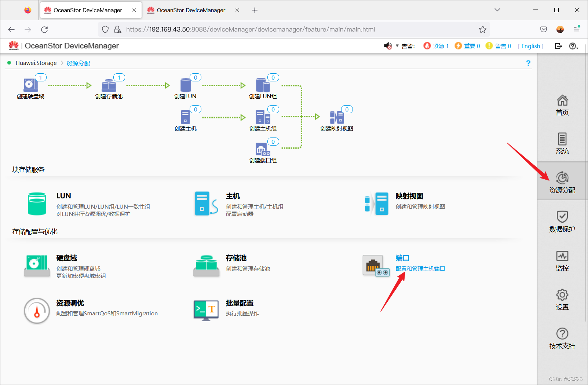Click the warning alarms 警告 0 indicator
588x385 pixels.
(x=498, y=46)
